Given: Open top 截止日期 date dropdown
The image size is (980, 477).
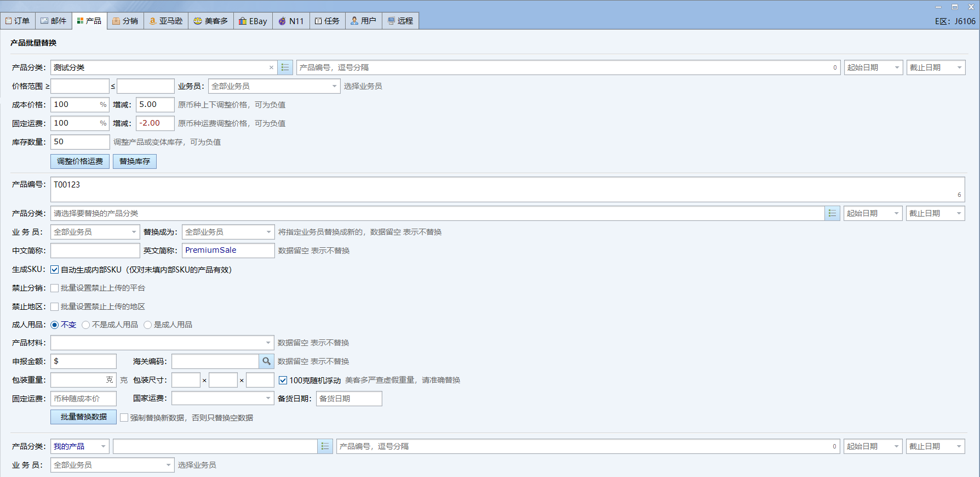Looking at the screenshot, I should (936, 67).
